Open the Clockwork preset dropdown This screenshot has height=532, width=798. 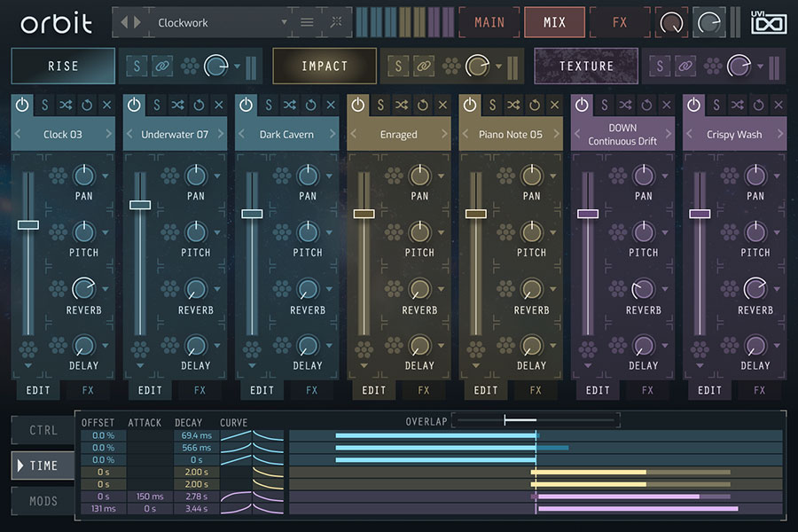click(284, 22)
